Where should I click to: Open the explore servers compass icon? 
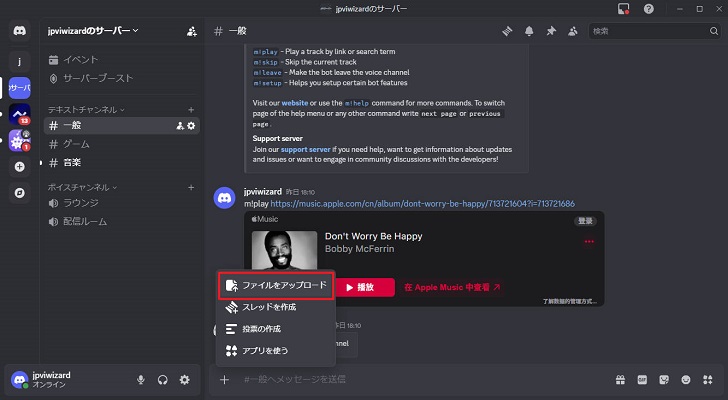pos(20,193)
